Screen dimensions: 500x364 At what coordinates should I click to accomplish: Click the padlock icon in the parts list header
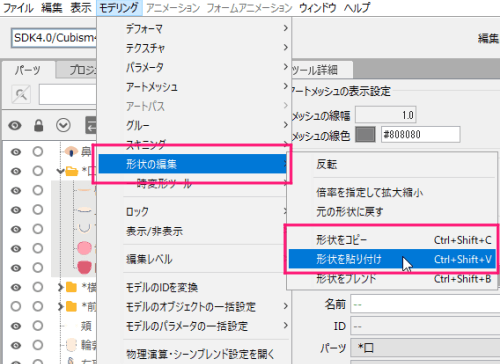39,126
